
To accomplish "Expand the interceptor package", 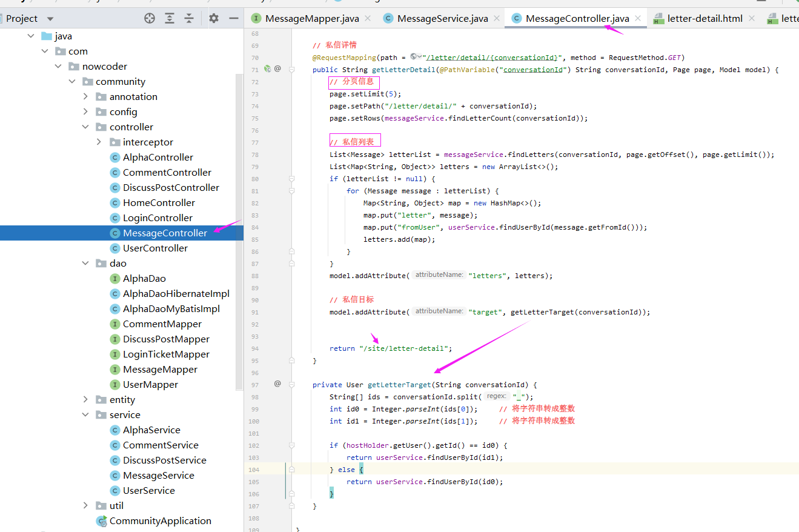I will (99, 142).
